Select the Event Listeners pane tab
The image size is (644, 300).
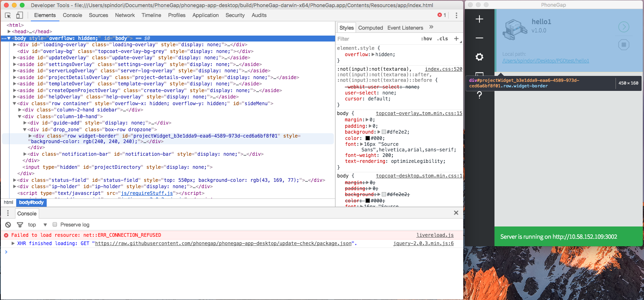[x=405, y=28]
